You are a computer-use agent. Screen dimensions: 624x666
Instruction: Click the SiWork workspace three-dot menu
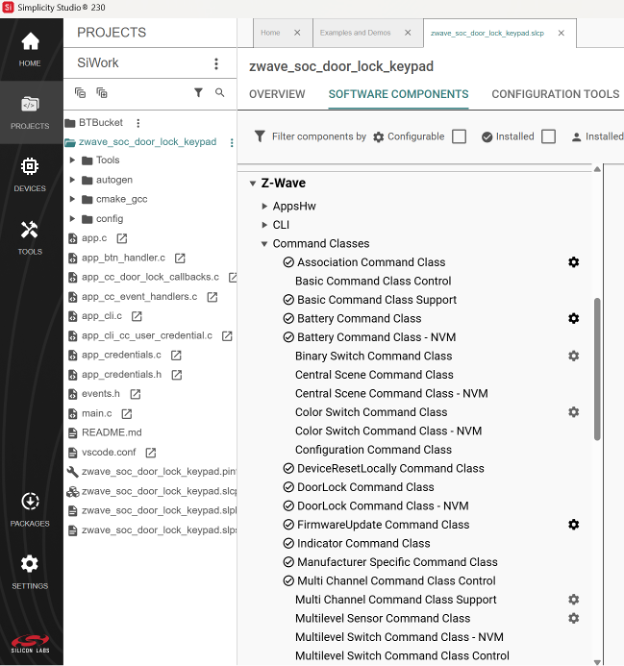click(216, 64)
